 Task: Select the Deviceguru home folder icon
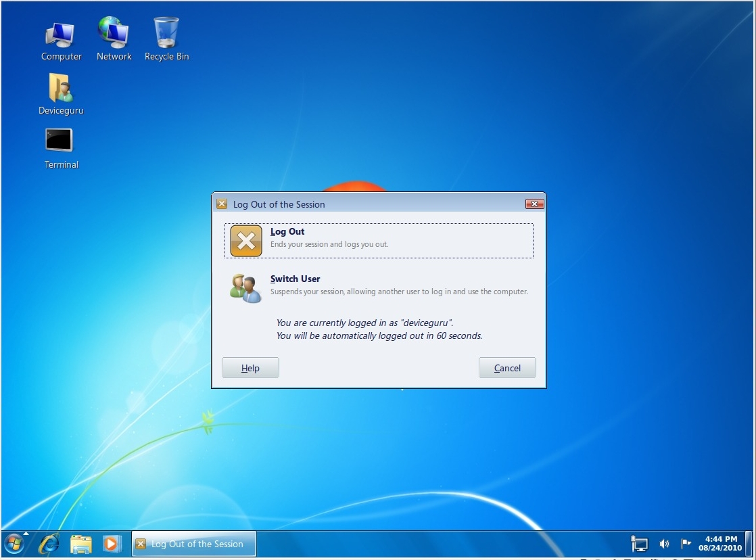click(61, 94)
